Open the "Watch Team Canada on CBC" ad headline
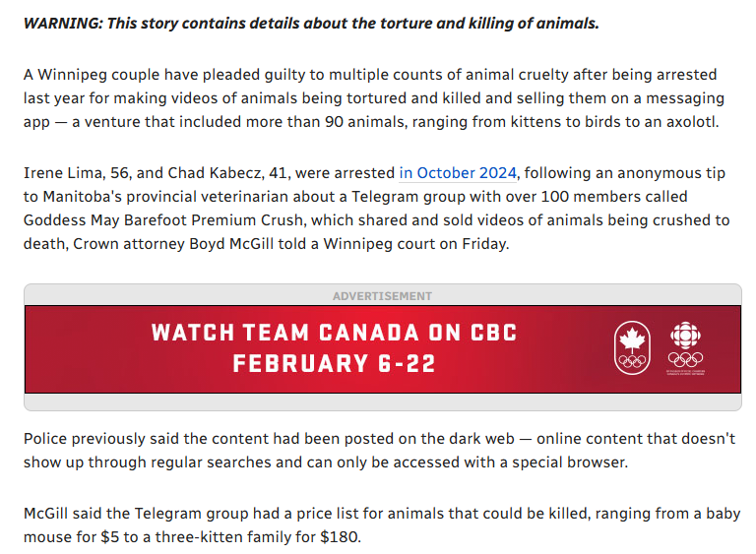This screenshot has width=756, height=554. pos(334,332)
